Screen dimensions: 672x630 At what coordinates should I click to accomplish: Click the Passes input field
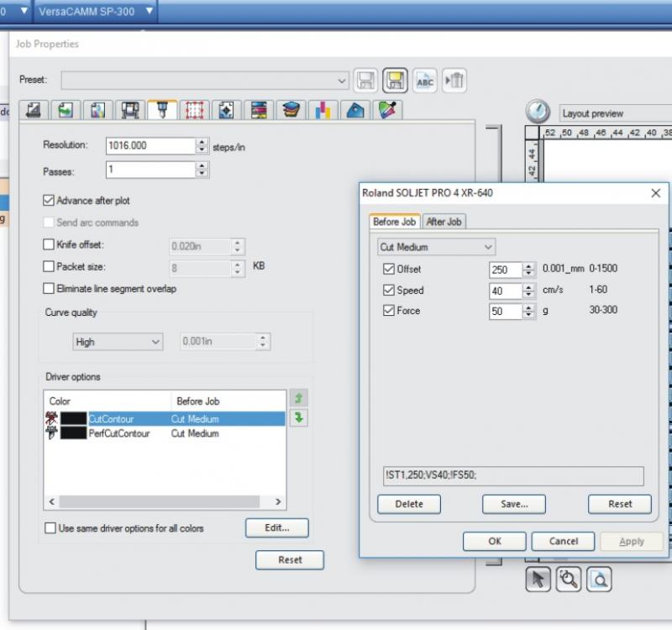(151, 170)
